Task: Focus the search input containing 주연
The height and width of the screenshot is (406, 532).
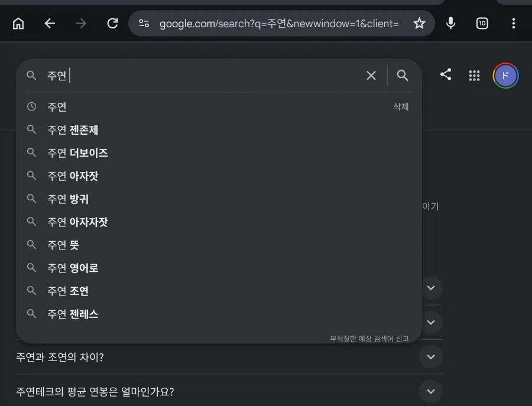Action: point(203,75)
